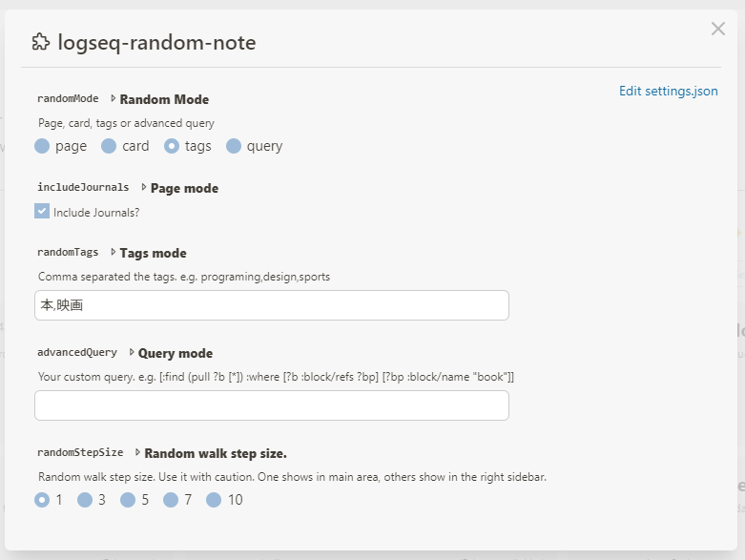Expand the Random walk step size triangle
This screenshot has width=745, height=560.
[x=137, y=452]
